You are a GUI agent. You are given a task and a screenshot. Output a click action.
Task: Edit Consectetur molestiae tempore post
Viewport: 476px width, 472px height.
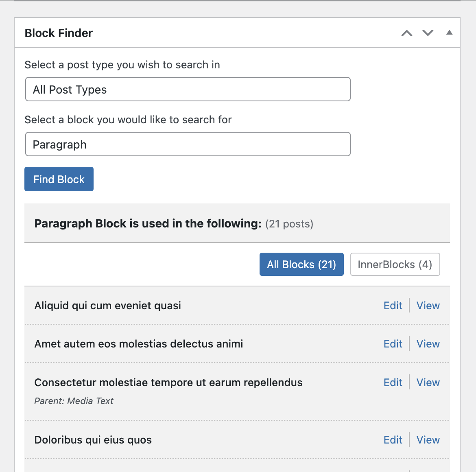click(x=393, y=382)
